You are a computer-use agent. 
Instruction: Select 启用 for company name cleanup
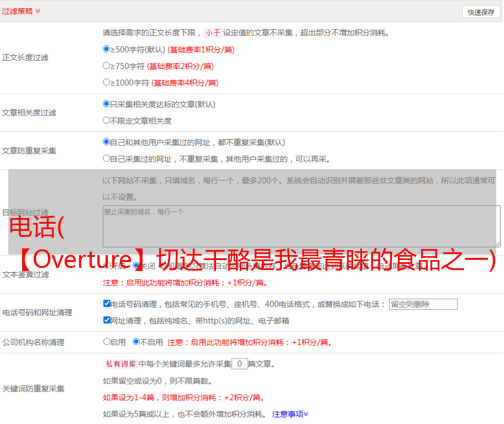(x=107, y=342)
